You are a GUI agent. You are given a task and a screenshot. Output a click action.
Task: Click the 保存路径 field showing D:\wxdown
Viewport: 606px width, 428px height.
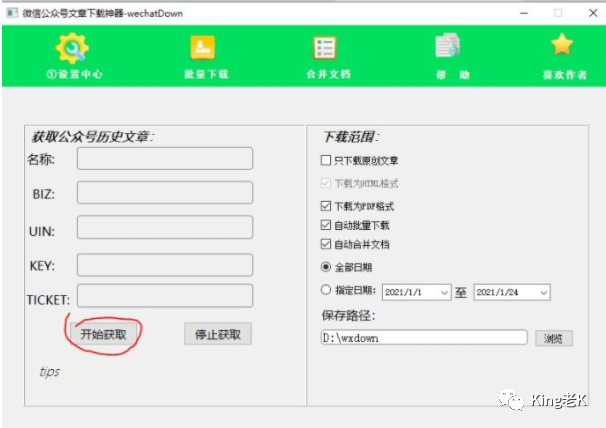(x=424, y=338)
